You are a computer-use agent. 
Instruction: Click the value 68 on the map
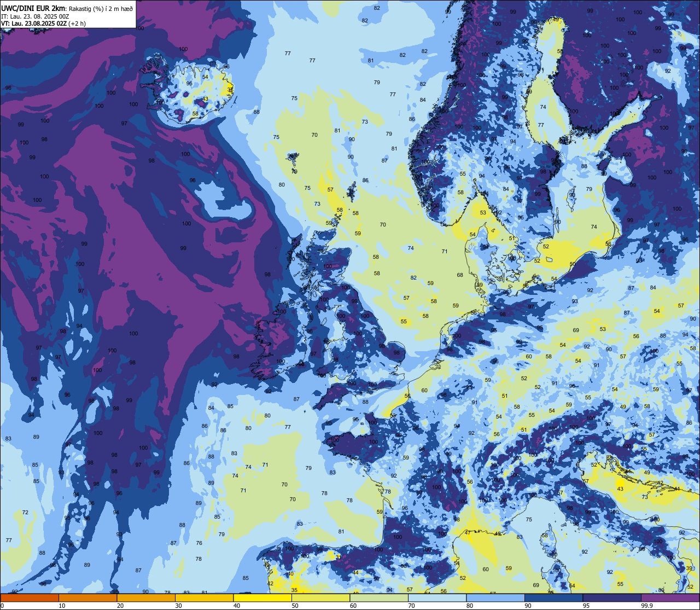460,275
